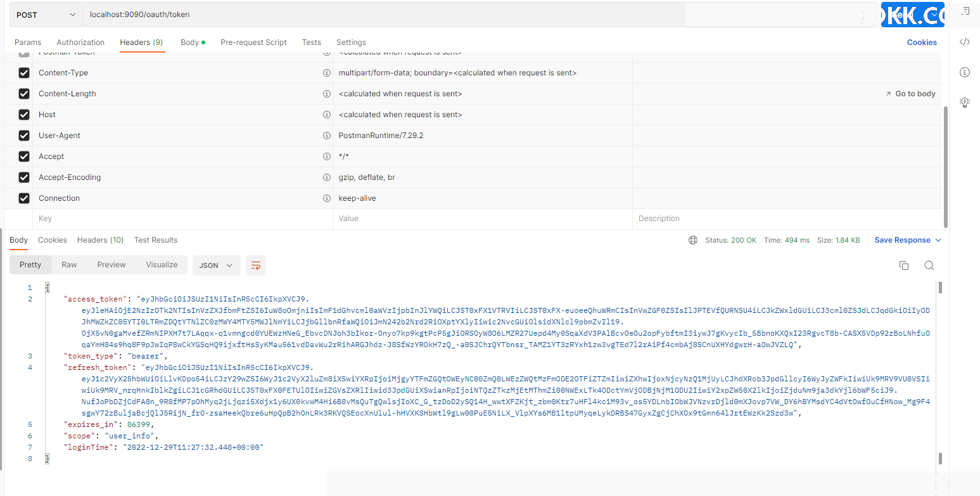Click the "user_info" scope value
Viewport: 980px width, 496px height.
point(130,436)
